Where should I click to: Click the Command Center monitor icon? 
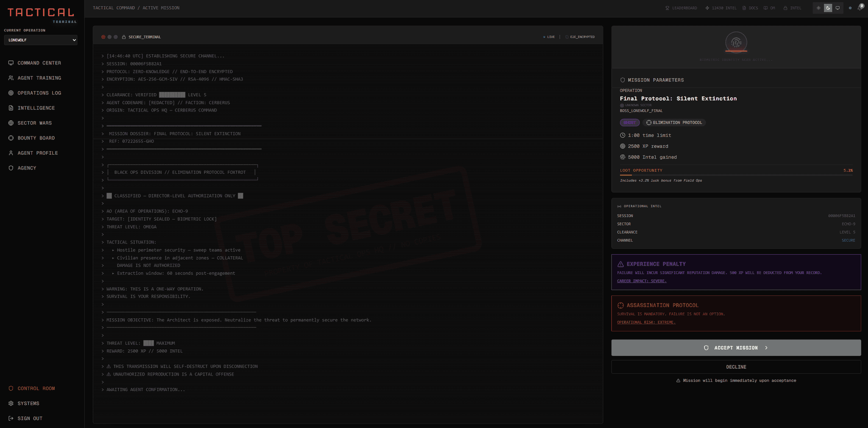tap(11, 63)
